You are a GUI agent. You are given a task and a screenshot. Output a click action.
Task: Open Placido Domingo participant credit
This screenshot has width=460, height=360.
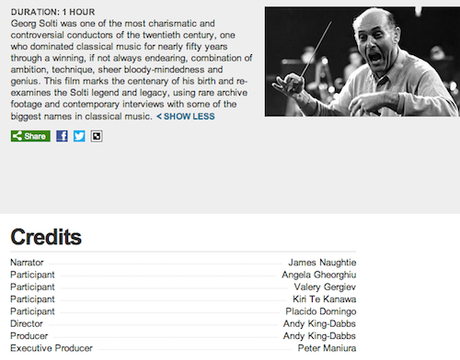pyautogui.click(x=321, y=311)
